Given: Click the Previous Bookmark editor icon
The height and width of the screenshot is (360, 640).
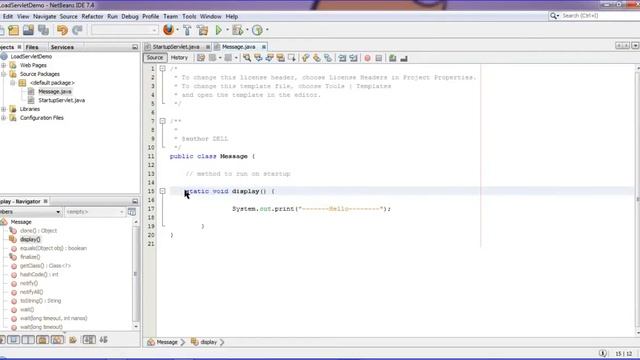Looking at the screenshot, I should click(305, 58).
